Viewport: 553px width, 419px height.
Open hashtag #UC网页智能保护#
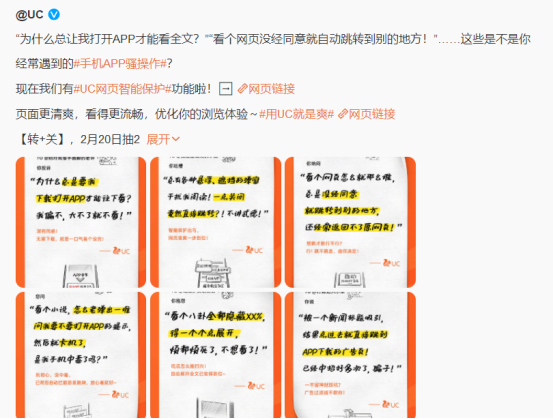click(x=122, y=89)
